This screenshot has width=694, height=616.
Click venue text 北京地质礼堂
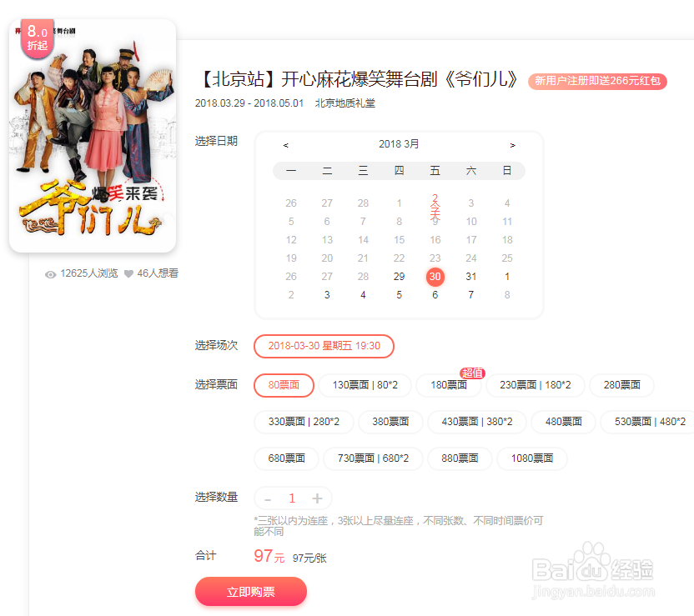click(x=344, y=103)
